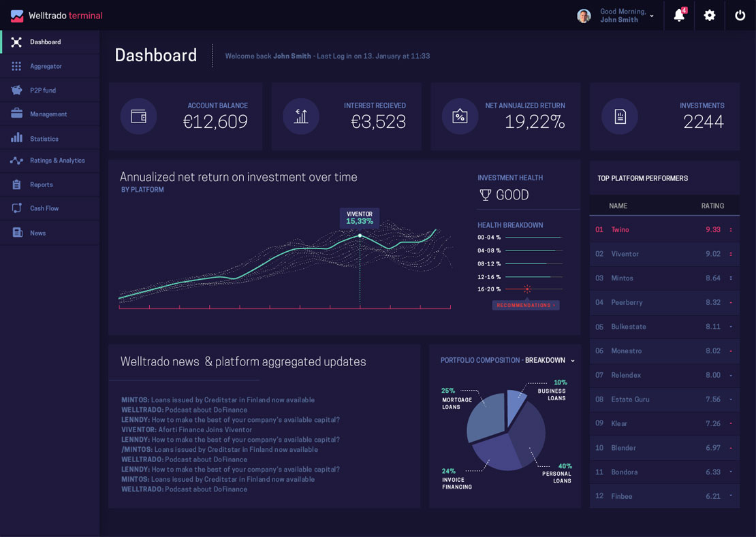This screenshot has height=537, width=756.
Task: Open settings via the gear icon
Action: [x=710, y=16]
